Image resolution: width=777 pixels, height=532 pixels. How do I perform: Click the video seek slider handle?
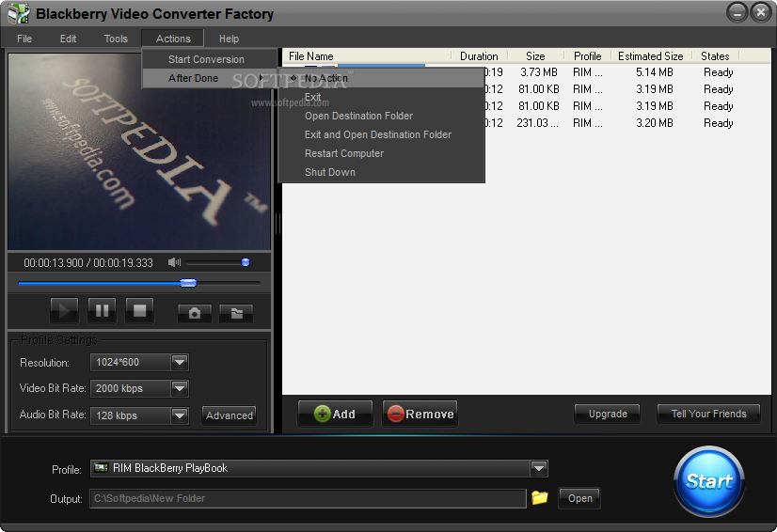pyautogui.click(x=188, y=283)
